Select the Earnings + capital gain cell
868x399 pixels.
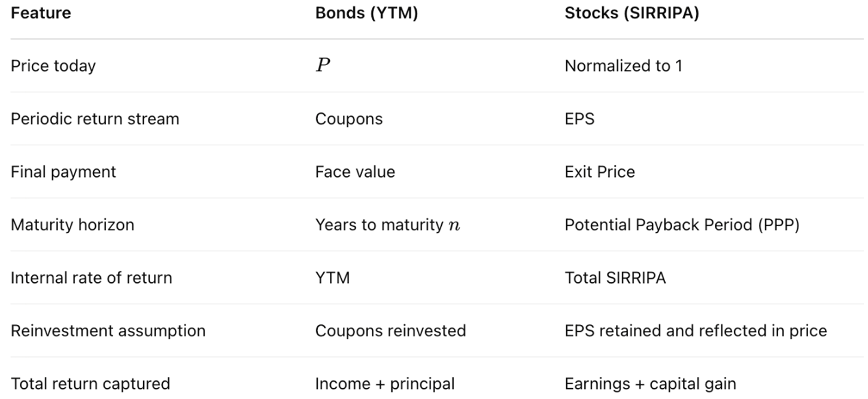click(650, 383)
